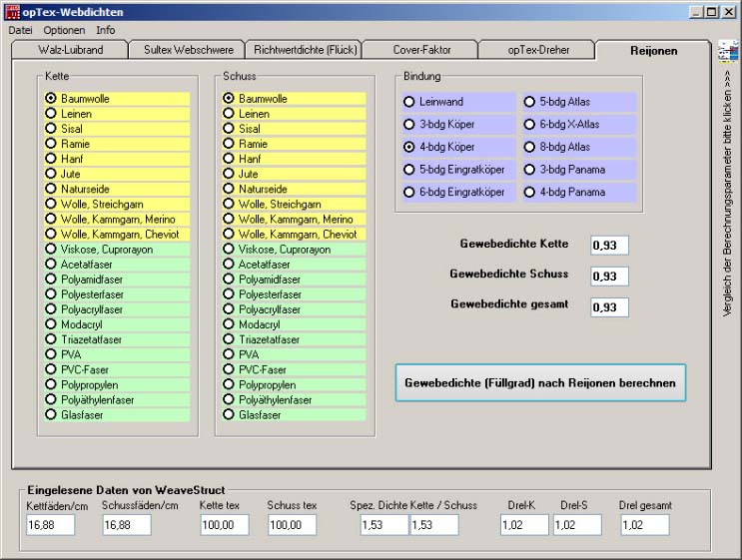Select 3-bdg Köper Bindung
Screen dimensions: 742x560
click(458, 125)
